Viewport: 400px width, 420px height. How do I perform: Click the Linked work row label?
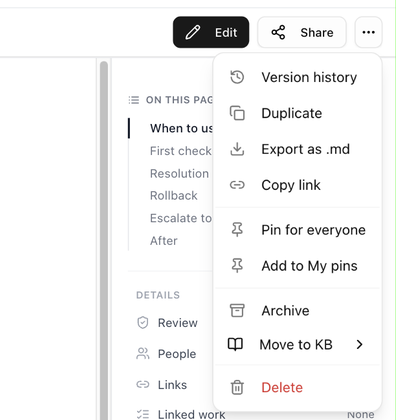pyautogui.click(x=191, y=414)
